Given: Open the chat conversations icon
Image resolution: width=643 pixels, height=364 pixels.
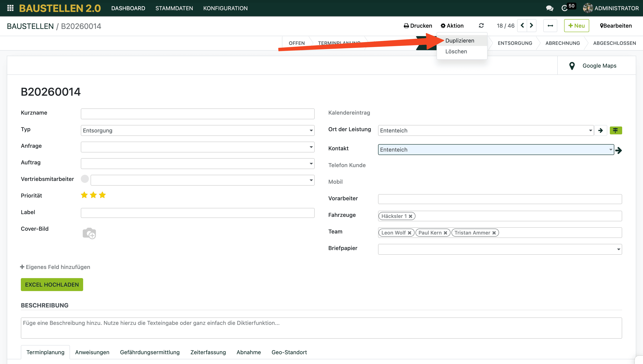Looking at the screenshot, I should (x=549, y=8).
